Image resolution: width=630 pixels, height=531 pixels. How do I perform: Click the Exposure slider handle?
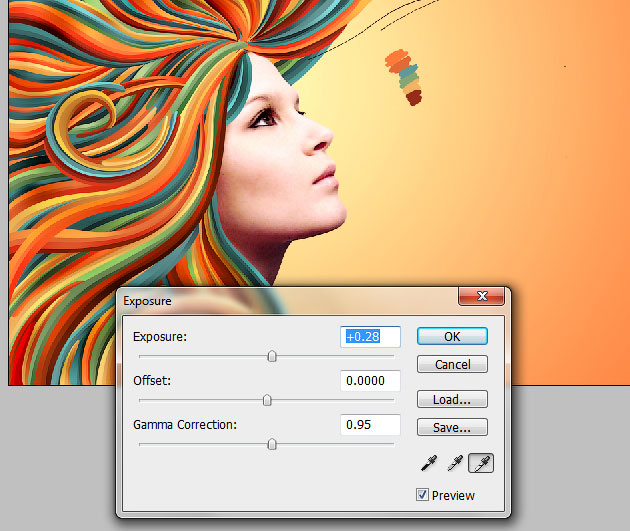click(x=272, y=356)
